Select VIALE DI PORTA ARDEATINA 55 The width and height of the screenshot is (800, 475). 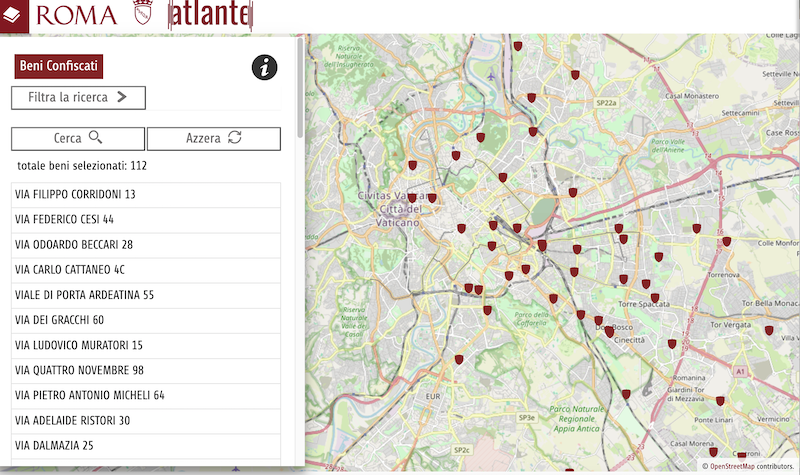146,295
